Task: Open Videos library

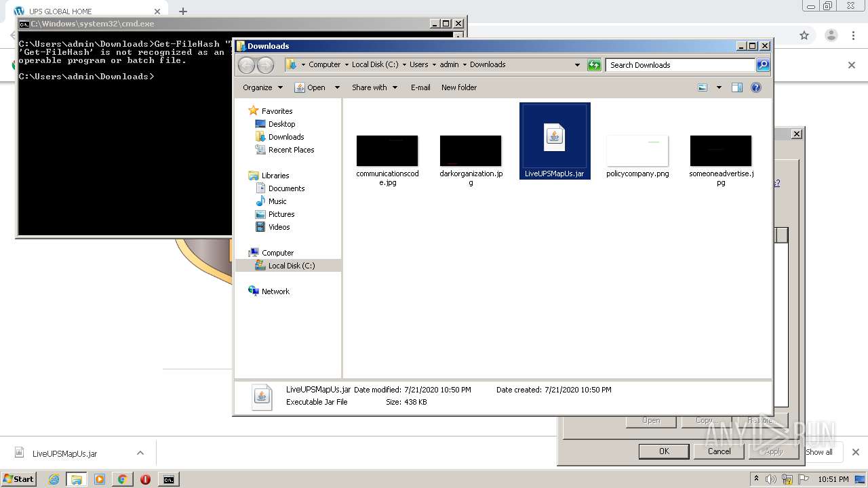Action: (x=279, y=227)
